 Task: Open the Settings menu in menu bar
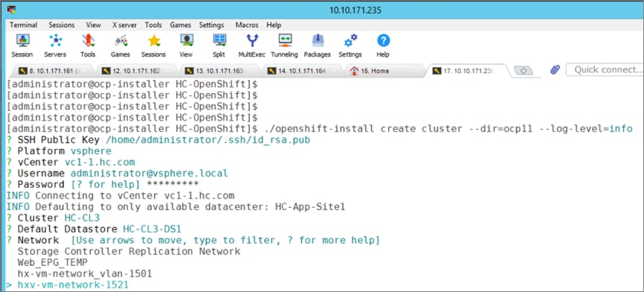pyautogui.click(x=211, y=25)
